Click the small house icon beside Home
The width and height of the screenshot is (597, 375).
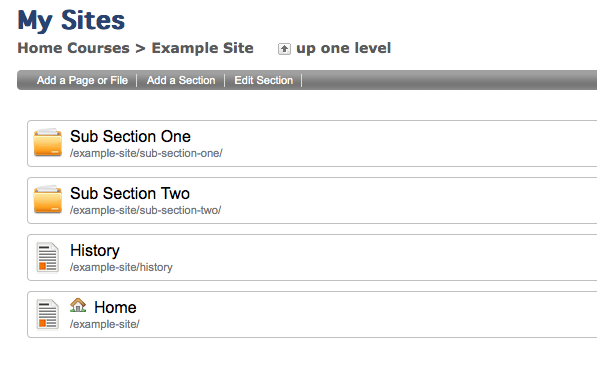click(x=78, y=305)
